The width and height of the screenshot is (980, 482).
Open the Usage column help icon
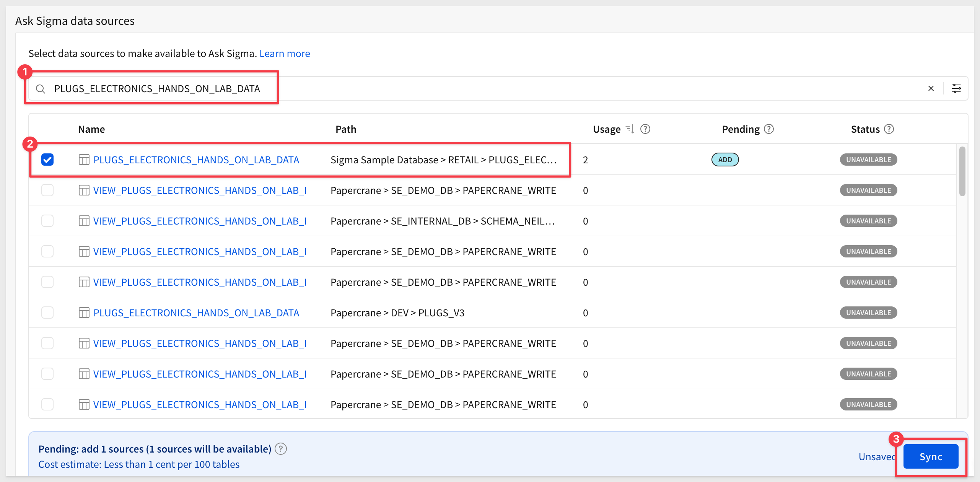coord(645,129)
